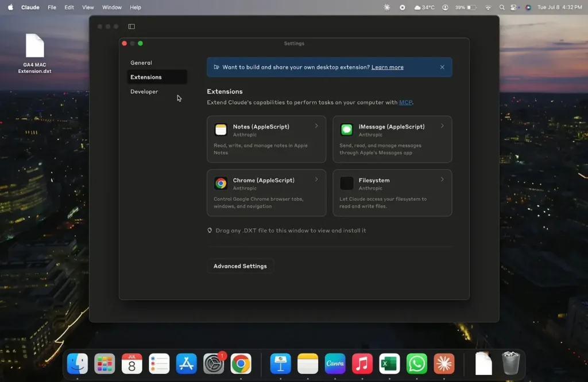588x382 pixels.
Task: Click the 'Settings' window title
Action: (294, 44)
